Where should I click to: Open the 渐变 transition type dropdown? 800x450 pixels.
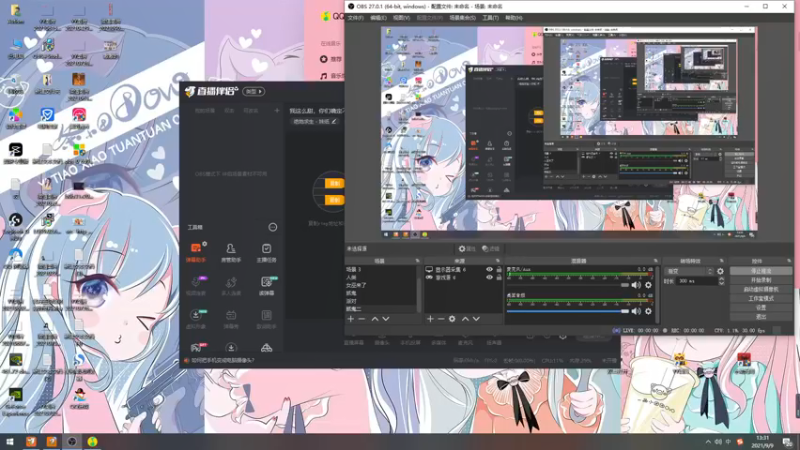(688, 271)
